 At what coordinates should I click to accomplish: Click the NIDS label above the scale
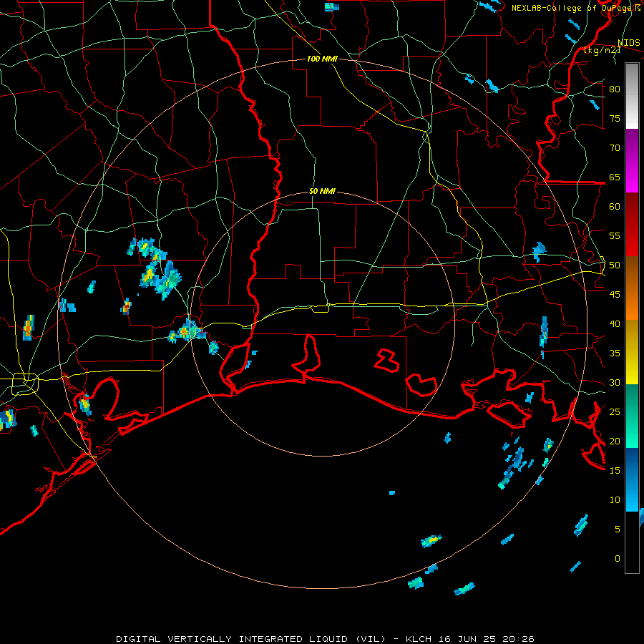pyautogui.click(x=628, y=43)
